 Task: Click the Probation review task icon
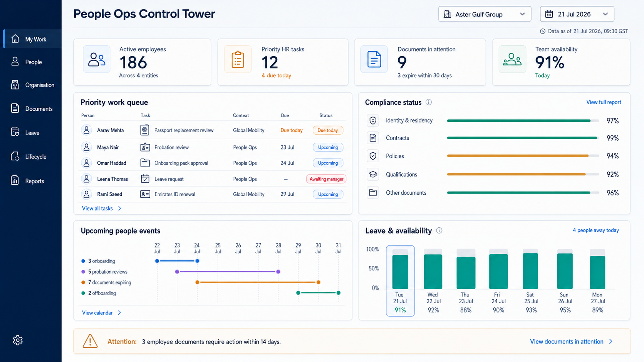(145, 147)
